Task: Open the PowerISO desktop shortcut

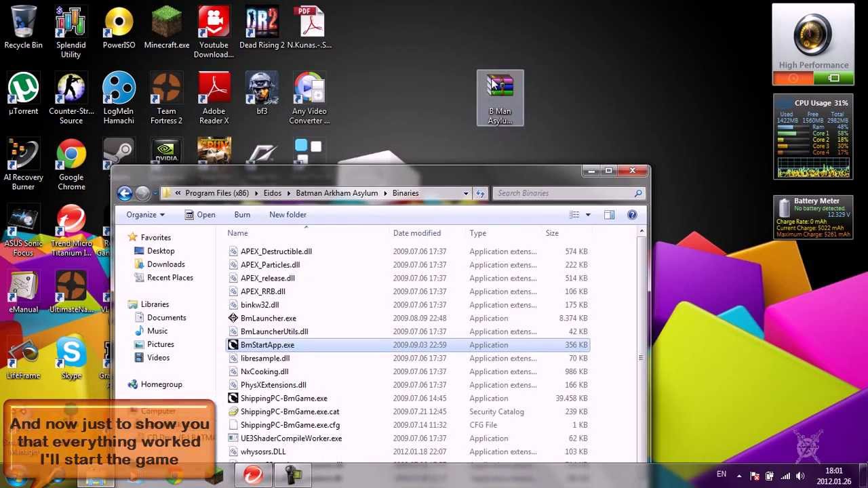Action: [x=119, y=28]
